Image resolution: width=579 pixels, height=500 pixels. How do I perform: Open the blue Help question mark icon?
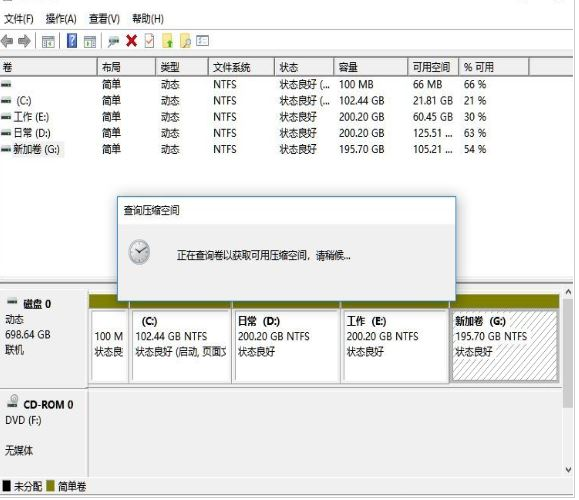click(72, 41)
